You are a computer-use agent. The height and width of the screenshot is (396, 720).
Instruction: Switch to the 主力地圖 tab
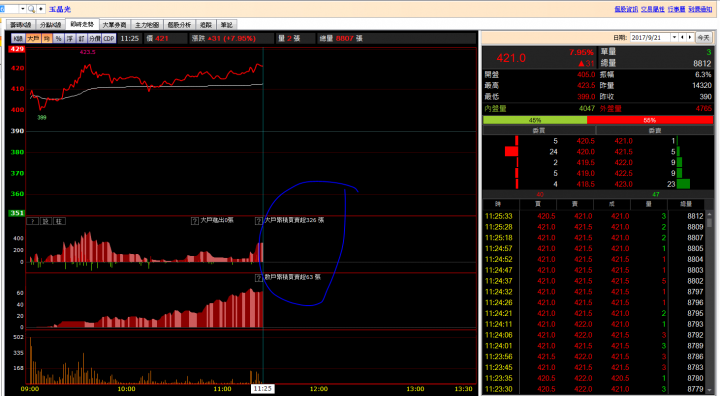tap(147, 25)
